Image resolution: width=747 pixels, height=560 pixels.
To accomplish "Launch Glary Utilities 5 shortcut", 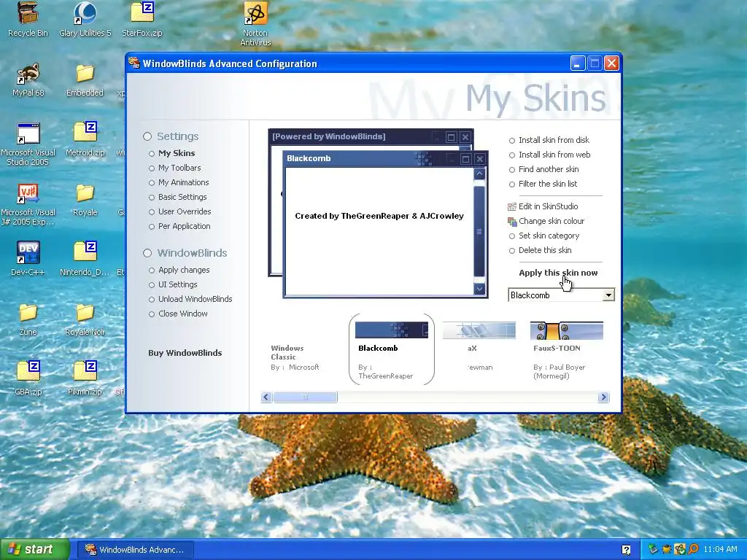I will pyautogui.click(x=85, y=19).
